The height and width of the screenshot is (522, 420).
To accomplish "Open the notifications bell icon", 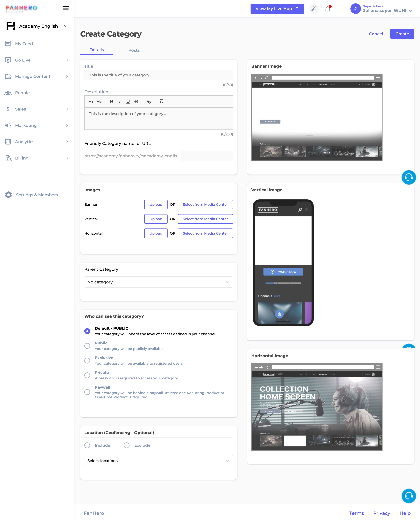I will coord(328,9).
